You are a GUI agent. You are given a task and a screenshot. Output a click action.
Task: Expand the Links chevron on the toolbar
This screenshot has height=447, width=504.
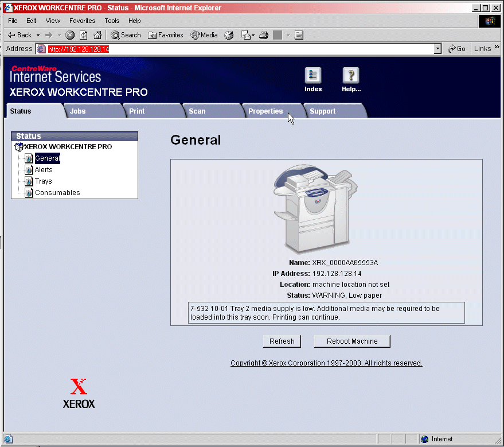[497, 48]
